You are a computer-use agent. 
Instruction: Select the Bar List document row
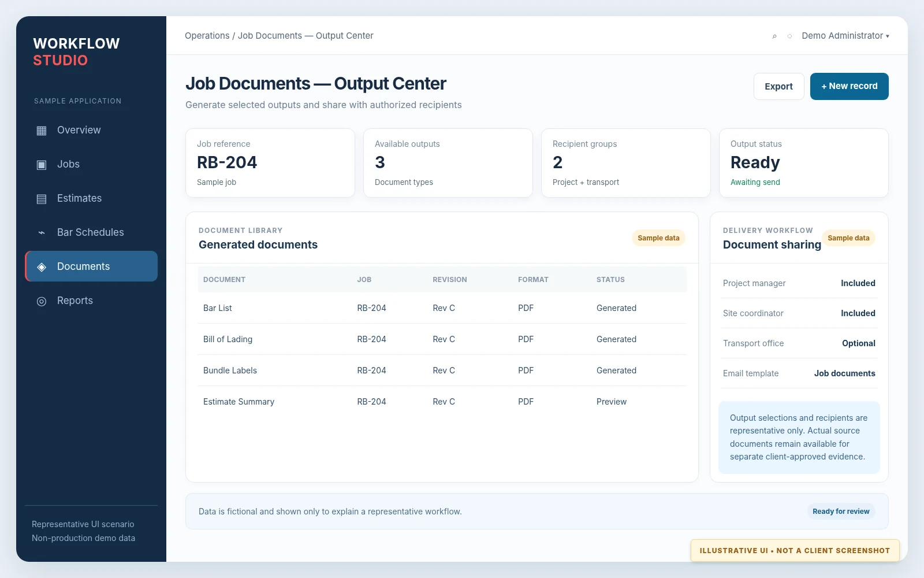(442, 308)
